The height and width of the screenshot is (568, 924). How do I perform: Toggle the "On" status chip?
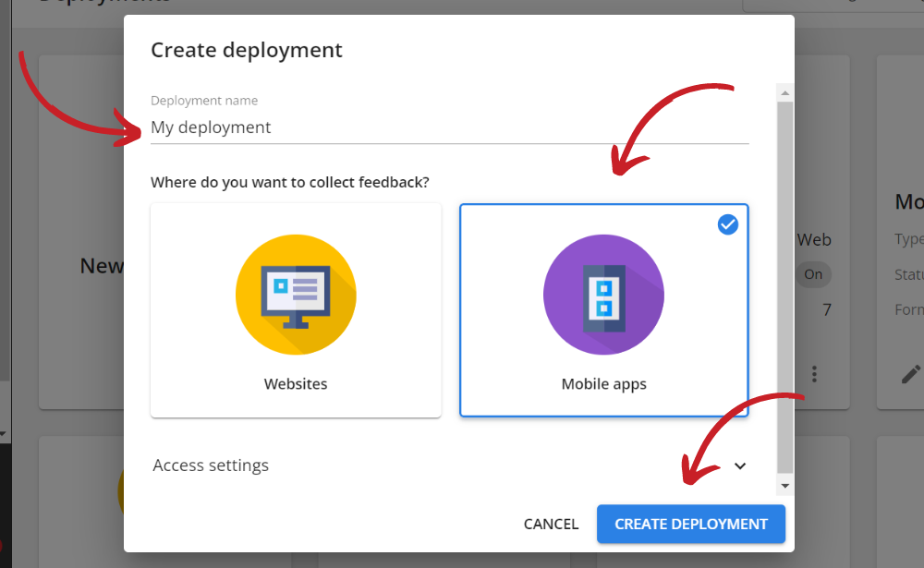point(813,274)
